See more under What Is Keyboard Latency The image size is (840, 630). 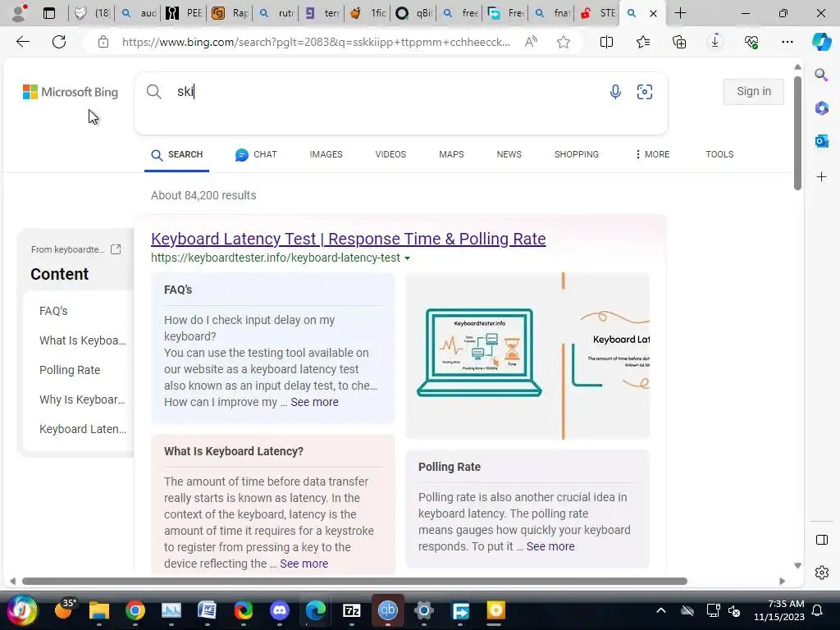(304, 564)
